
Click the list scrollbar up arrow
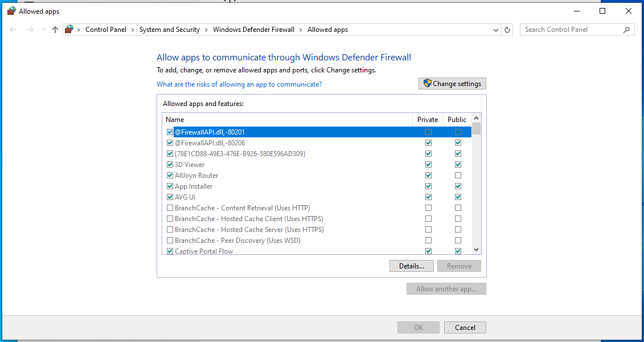tap(477, 118)
